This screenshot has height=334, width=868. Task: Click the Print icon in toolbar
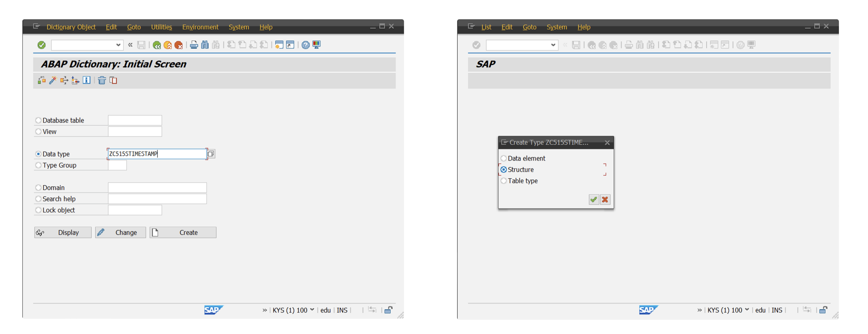[194, 45]
